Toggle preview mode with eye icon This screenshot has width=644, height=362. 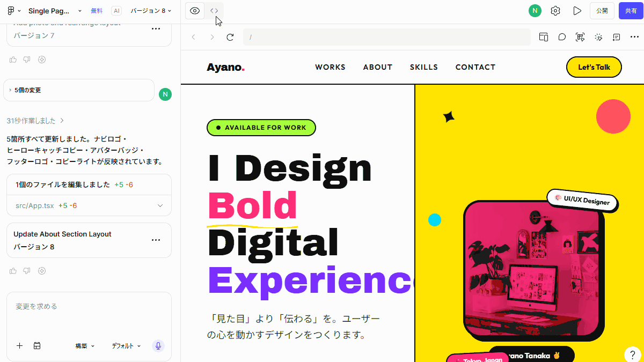[x=195, y=11]
